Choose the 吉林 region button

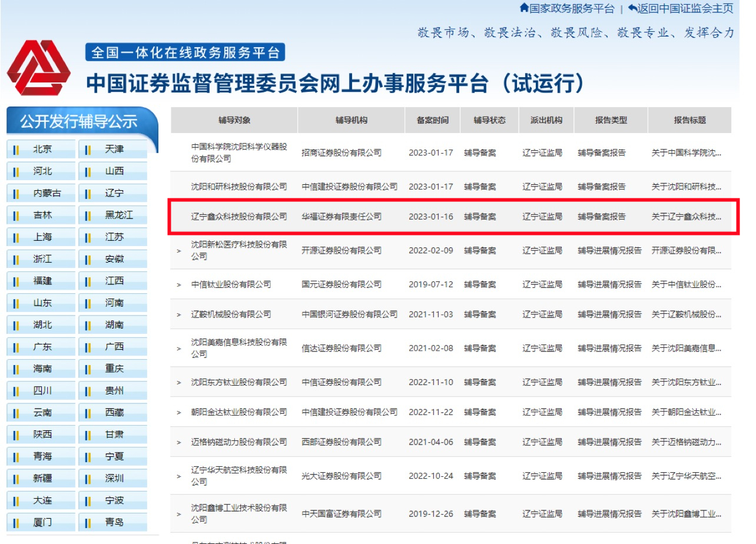tap(42, 215)
